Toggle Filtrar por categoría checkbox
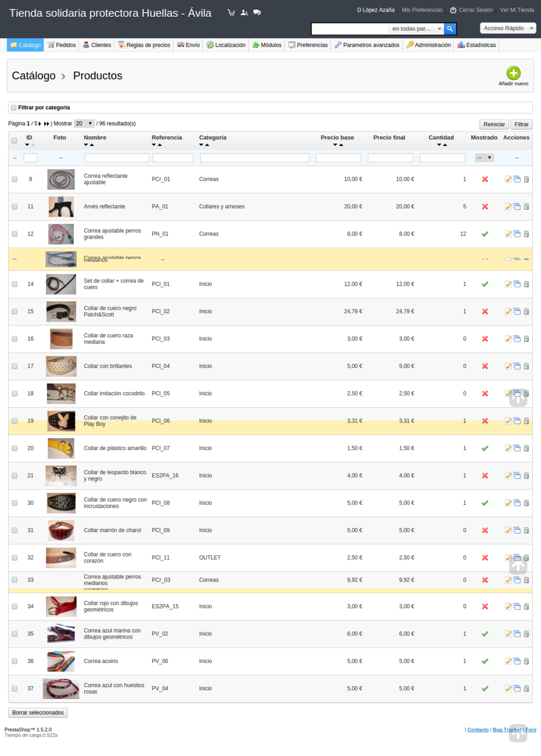Viewport: 541px width, 756px height. (x=13, y=108)
